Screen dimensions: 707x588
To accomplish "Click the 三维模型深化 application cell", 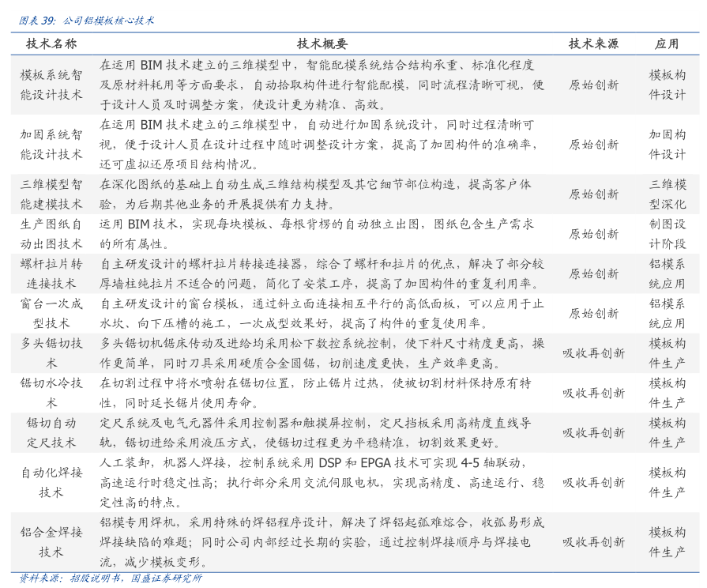I will (x=667, y=194).
